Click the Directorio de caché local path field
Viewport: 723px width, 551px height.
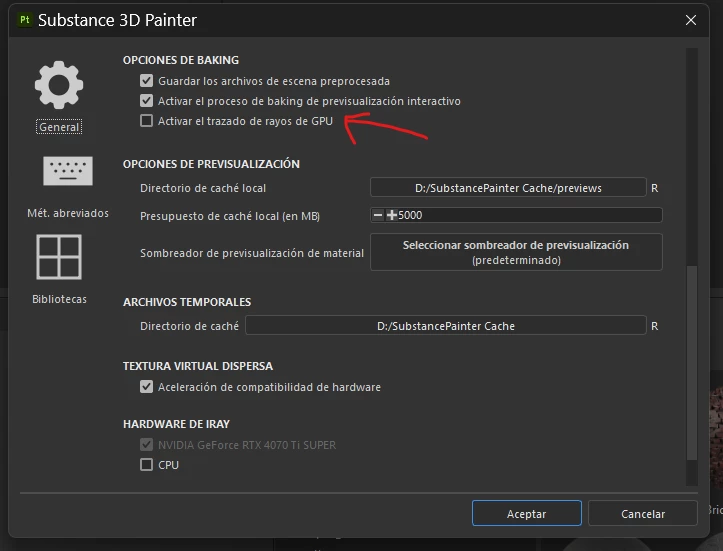tap(508, 188)
